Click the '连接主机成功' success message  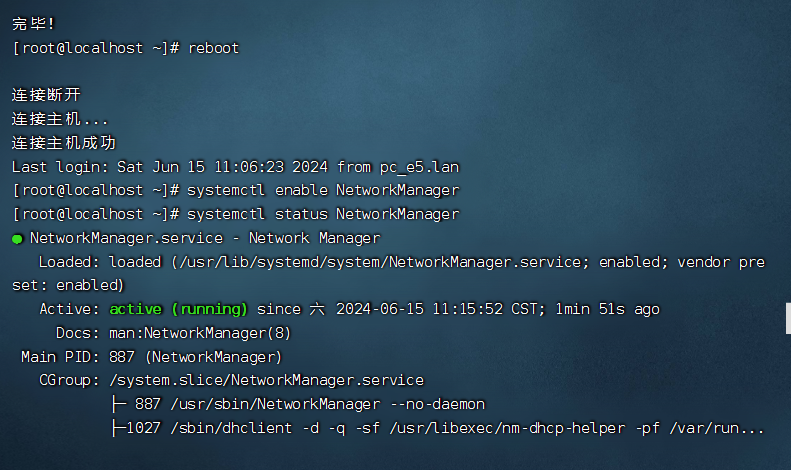coord(64,143)
